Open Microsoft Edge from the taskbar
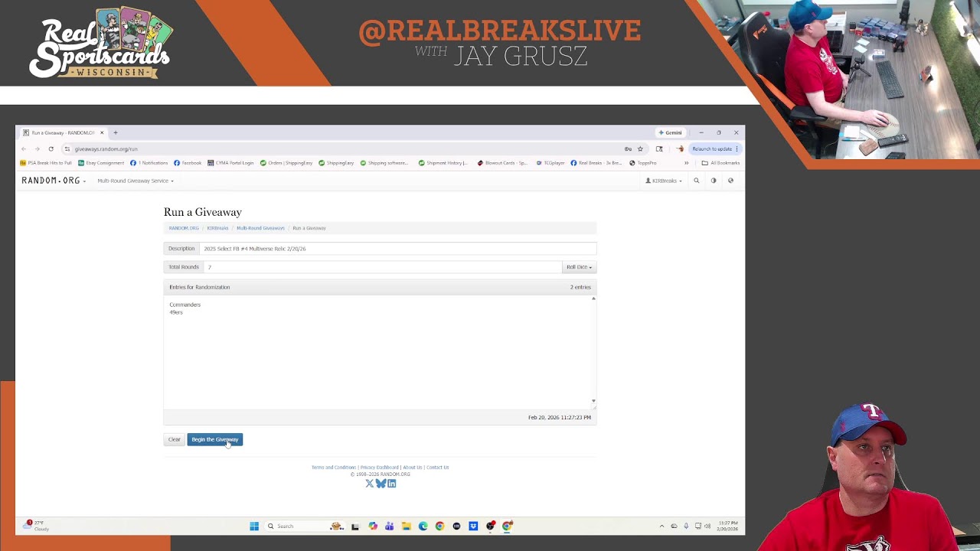This screenshot has height=551, width=980. point(423,527)
